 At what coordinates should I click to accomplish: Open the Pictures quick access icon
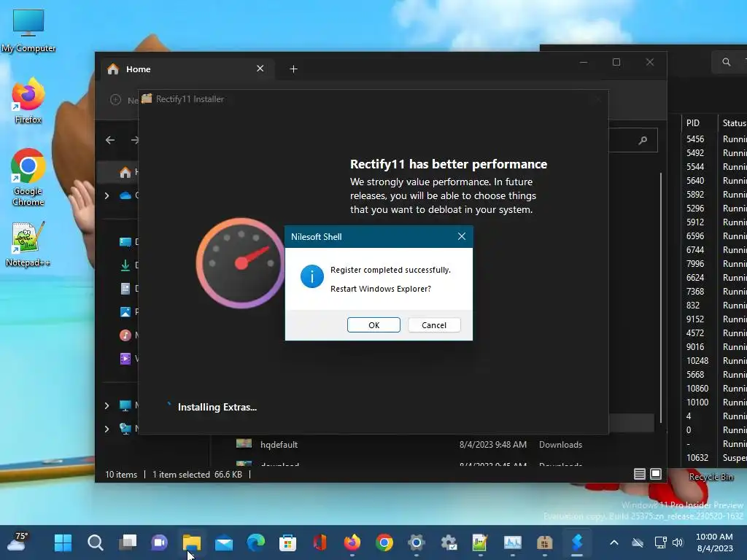click(x=125, y=312)
